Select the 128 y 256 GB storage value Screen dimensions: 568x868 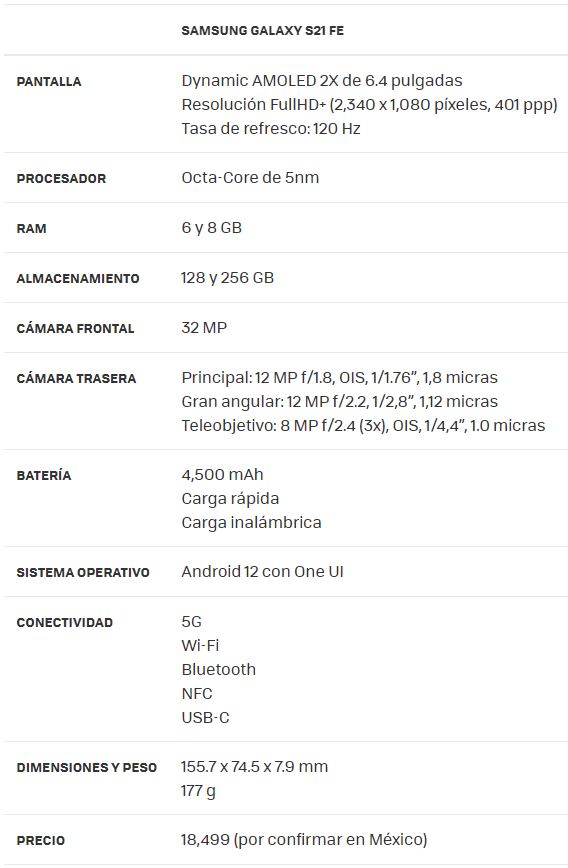pos(228,277)
